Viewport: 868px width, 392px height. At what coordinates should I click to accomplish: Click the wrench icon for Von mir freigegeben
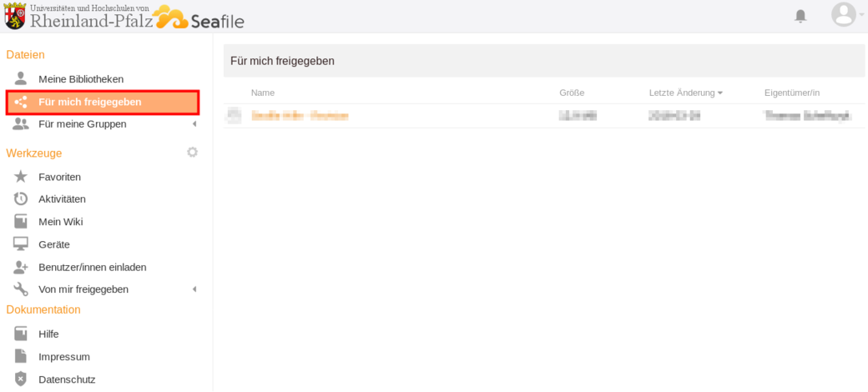(21, 289)
